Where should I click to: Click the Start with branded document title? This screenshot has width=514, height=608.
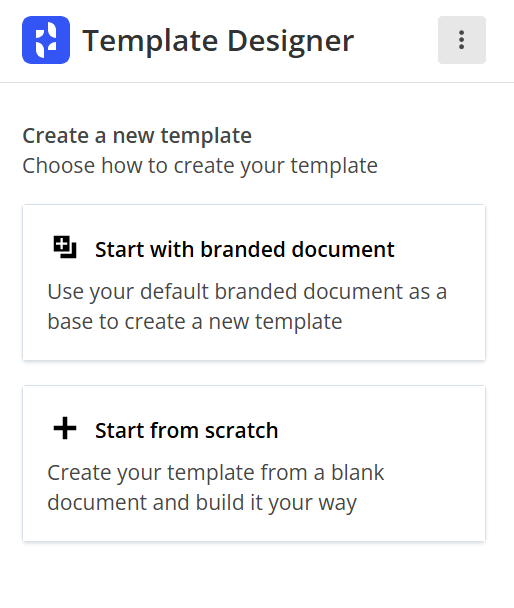coord(245,249)
